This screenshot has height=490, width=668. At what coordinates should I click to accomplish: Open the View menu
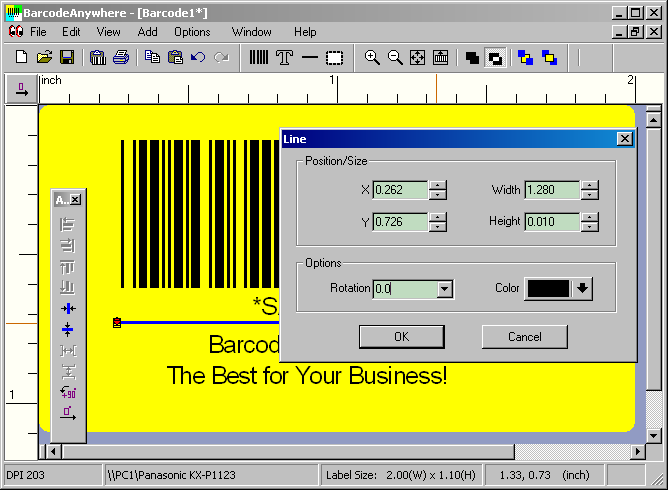pos(108,32)
